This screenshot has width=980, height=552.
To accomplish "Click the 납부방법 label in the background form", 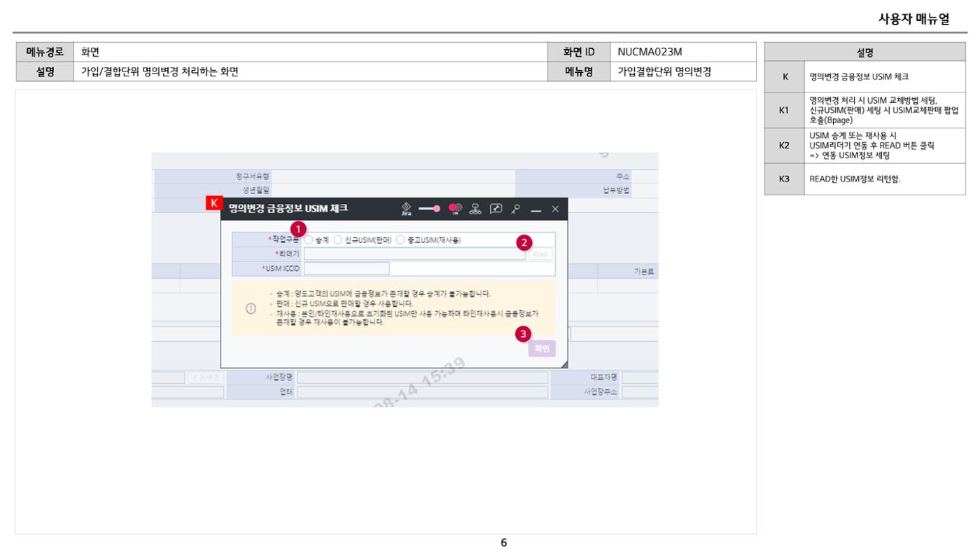I will 617,190.
